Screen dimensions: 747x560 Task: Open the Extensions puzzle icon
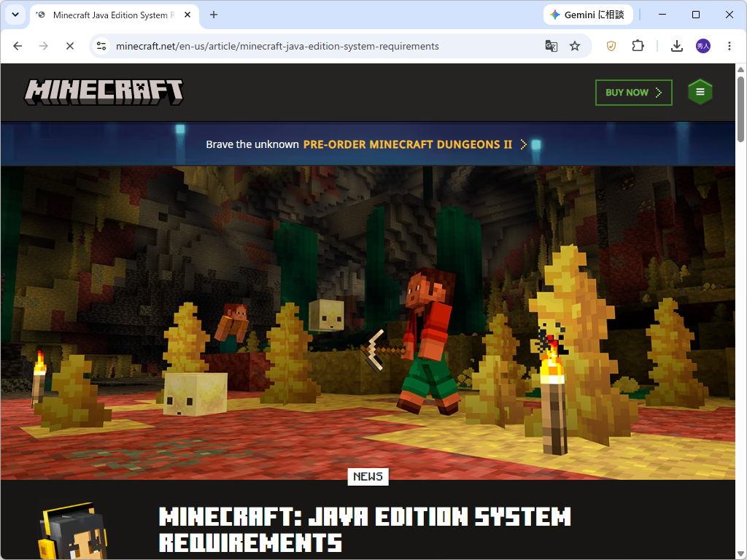638,46
